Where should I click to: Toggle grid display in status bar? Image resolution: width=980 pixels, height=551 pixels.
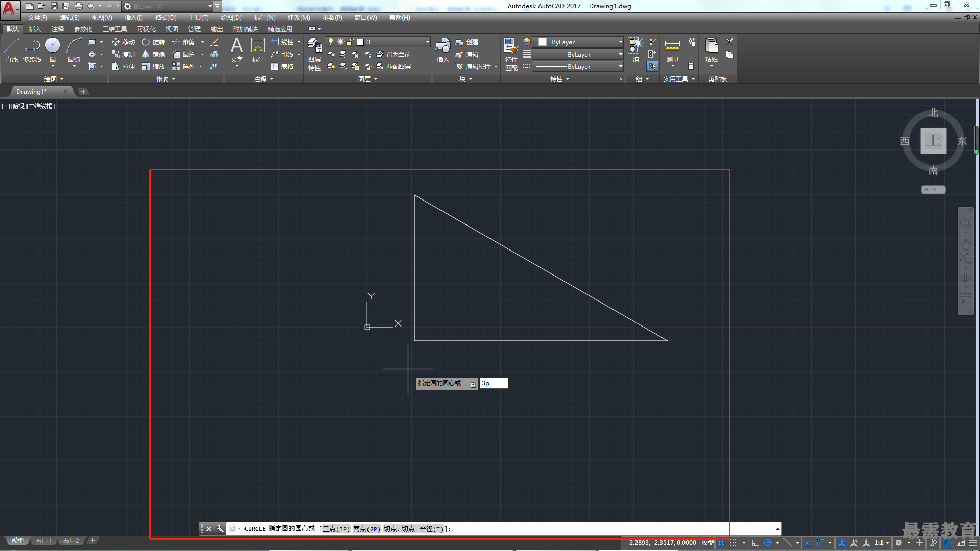pos(722,543)
